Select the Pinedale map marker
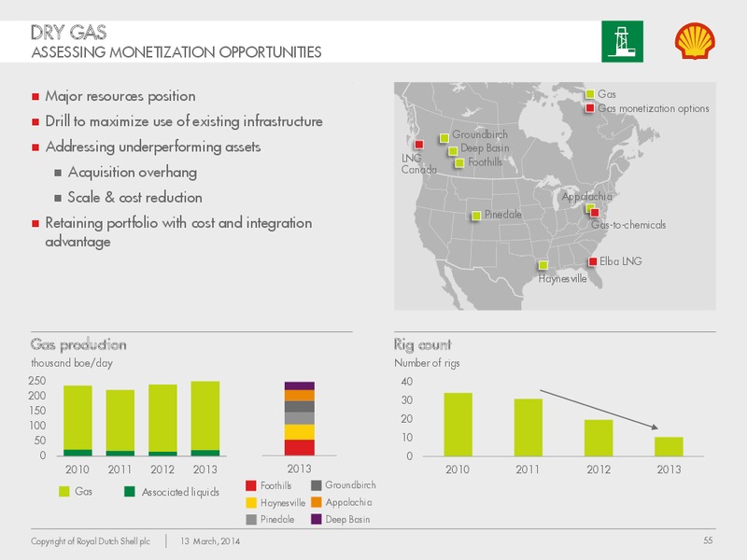 (x=476, y=216)
